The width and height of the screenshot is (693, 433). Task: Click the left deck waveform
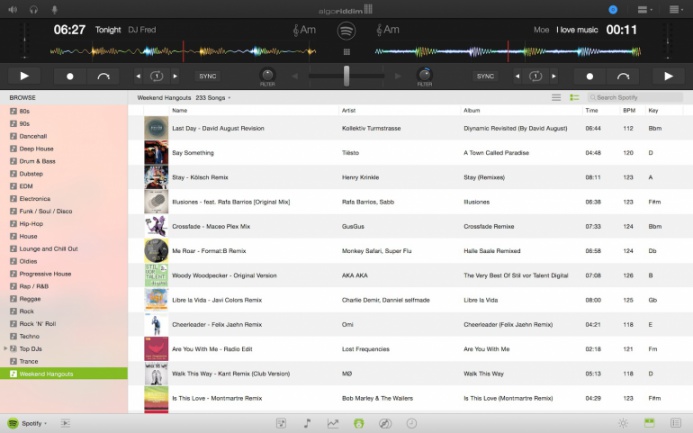(x=183, y=52)
